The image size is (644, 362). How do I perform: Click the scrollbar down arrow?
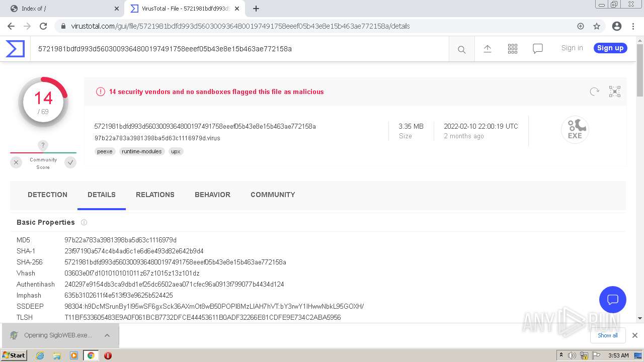[640, 318]
